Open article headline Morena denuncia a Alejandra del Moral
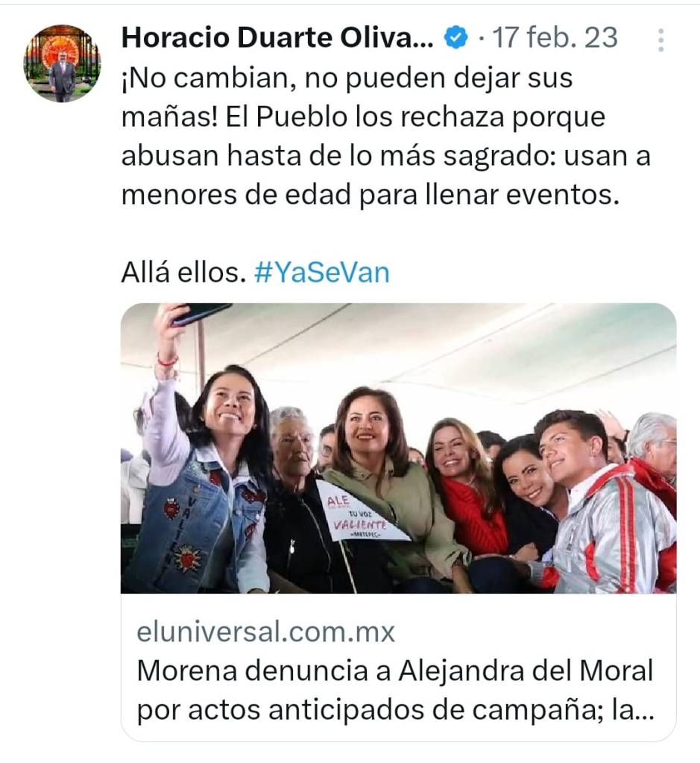 pos(395,671)
